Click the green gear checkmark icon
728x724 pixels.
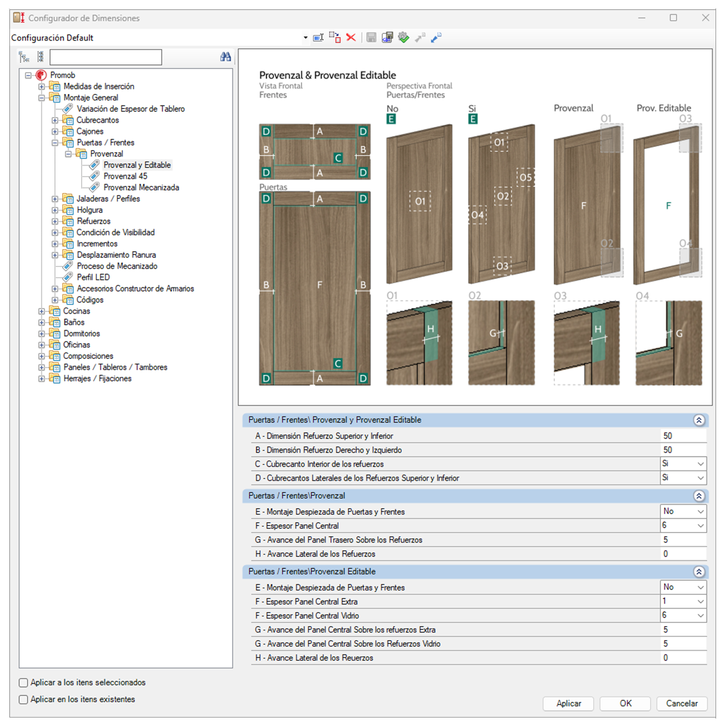[x=404, y=38]
